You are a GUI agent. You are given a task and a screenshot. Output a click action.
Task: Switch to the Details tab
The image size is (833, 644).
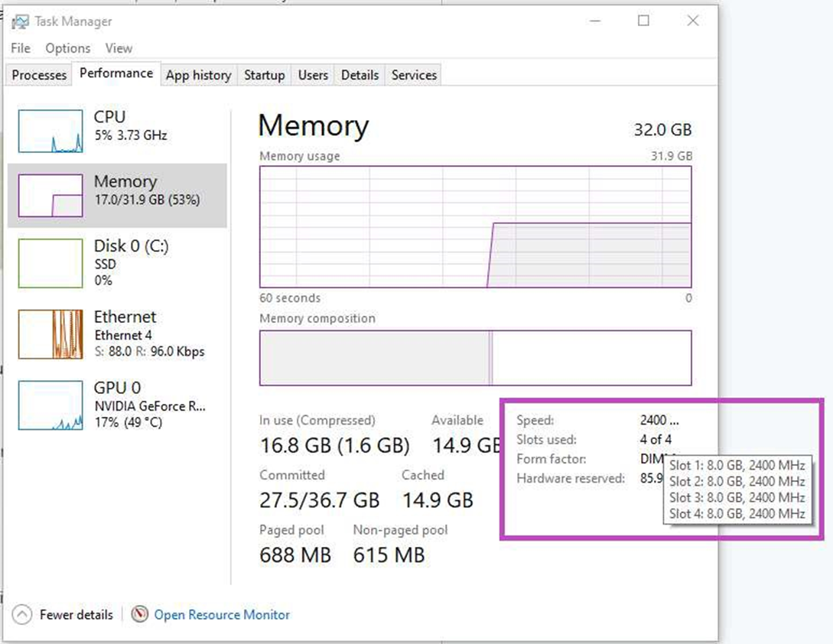pos(360,75)
